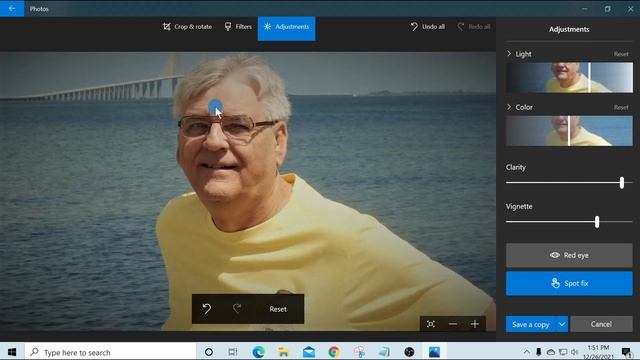The width and height of the screenshot is (640, 360).
Task: Open the taskbar clock and date
Action: coord(598,352)
